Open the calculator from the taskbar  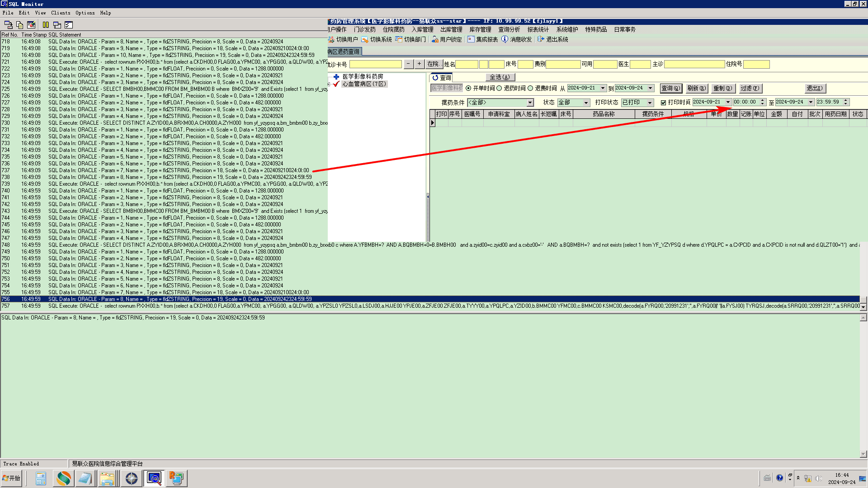41,478
